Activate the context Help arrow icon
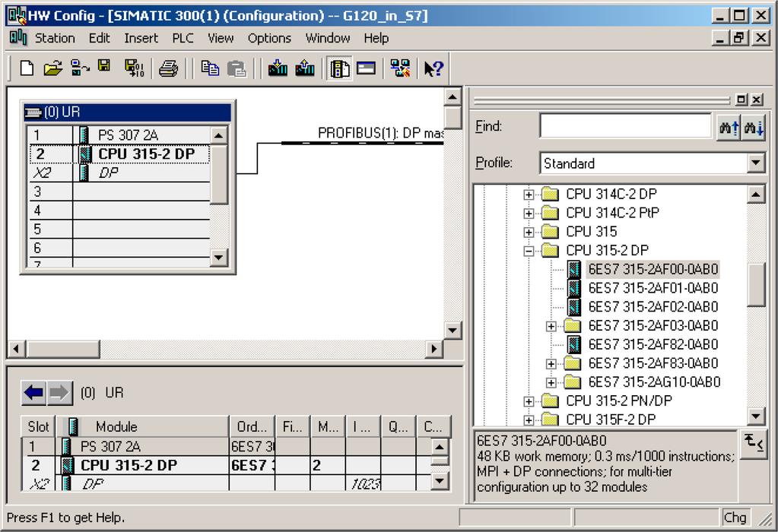Screen dimensions: 778x532 tap(433, 68)
